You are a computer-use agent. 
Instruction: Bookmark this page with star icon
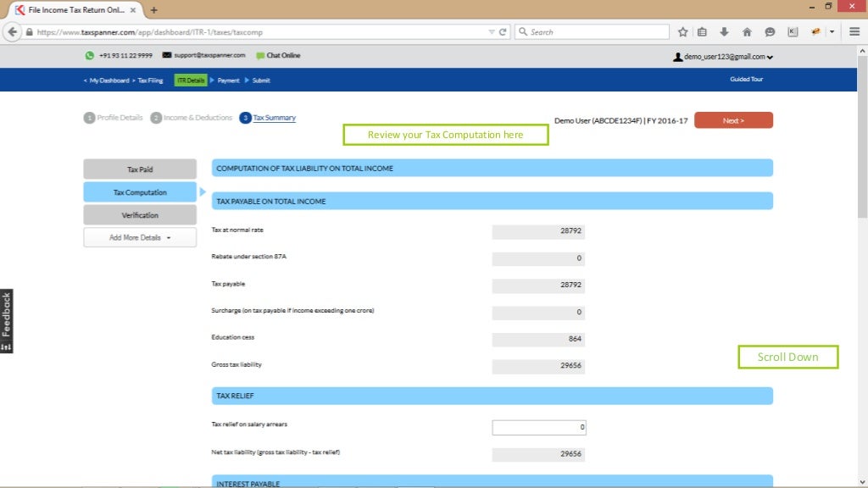(x=682, y=32)
